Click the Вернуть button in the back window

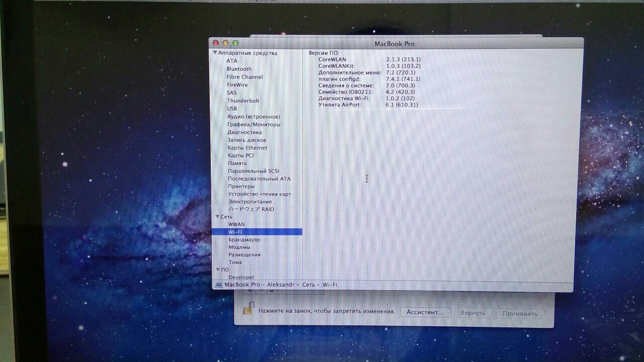(473, 313)
